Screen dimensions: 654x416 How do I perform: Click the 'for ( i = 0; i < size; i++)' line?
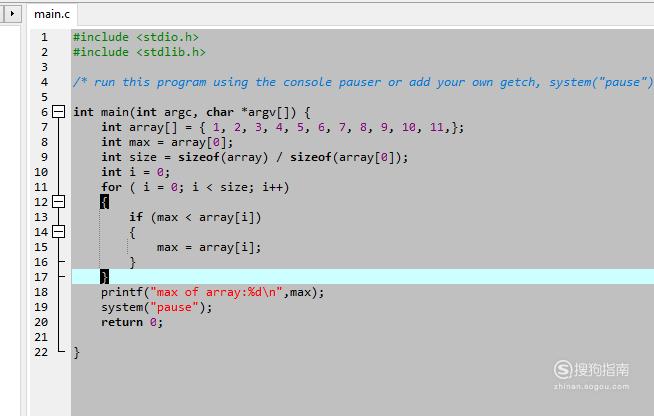195,187
